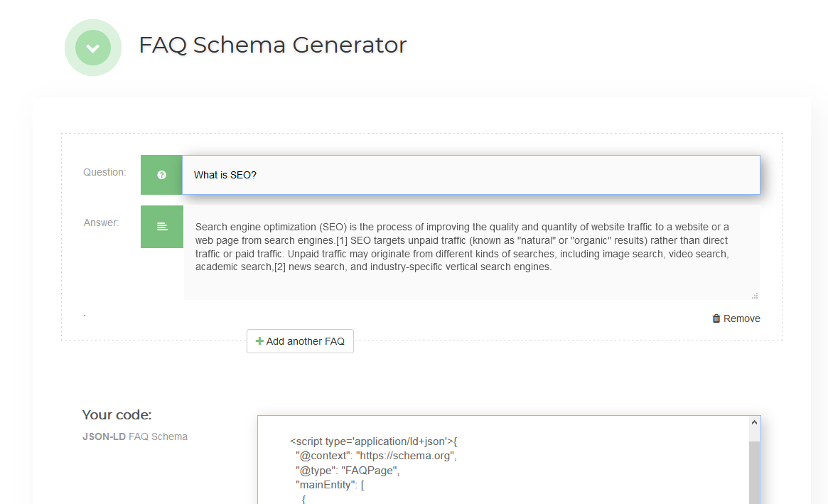Click the FAQ Schema Generator heading
Viewport: 828px width, 504px height.
point(273,45)
